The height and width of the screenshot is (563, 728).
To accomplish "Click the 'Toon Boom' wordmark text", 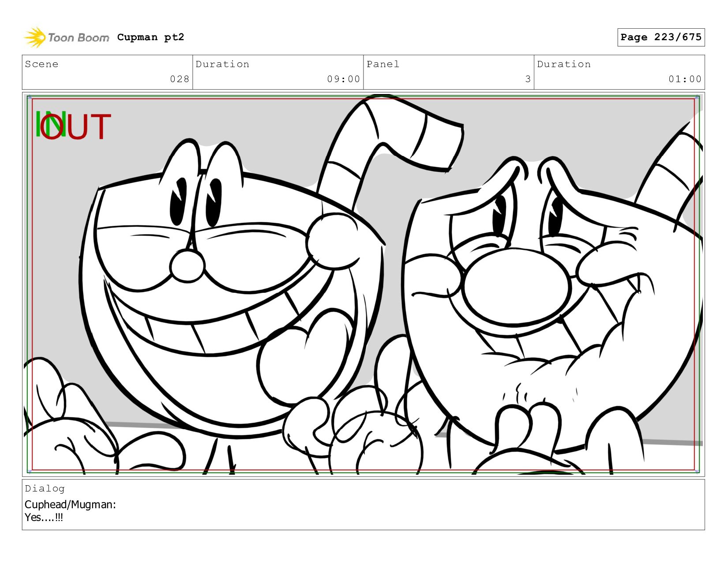I will pos(79,38).
